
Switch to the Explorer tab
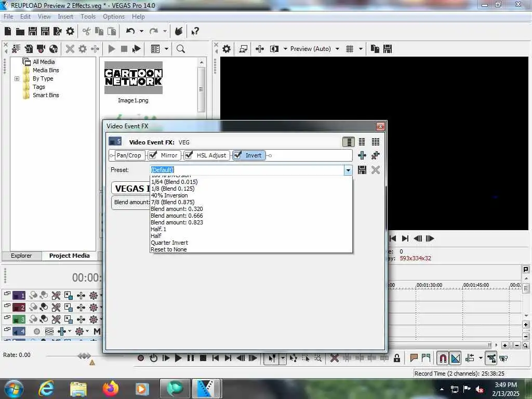tap(21, 256)
